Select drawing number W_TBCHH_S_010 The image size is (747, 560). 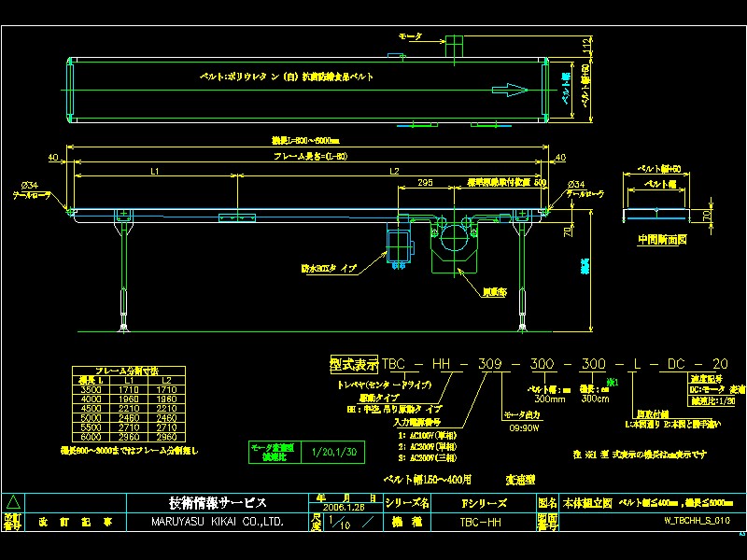click(x=697, y=521)
